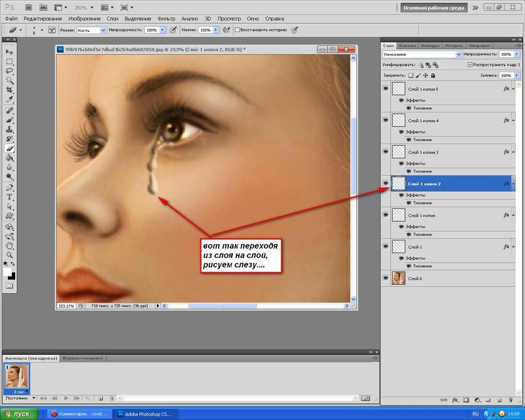Select the Pen tool
Screen dimensions: 525x420
coord(10,188)
